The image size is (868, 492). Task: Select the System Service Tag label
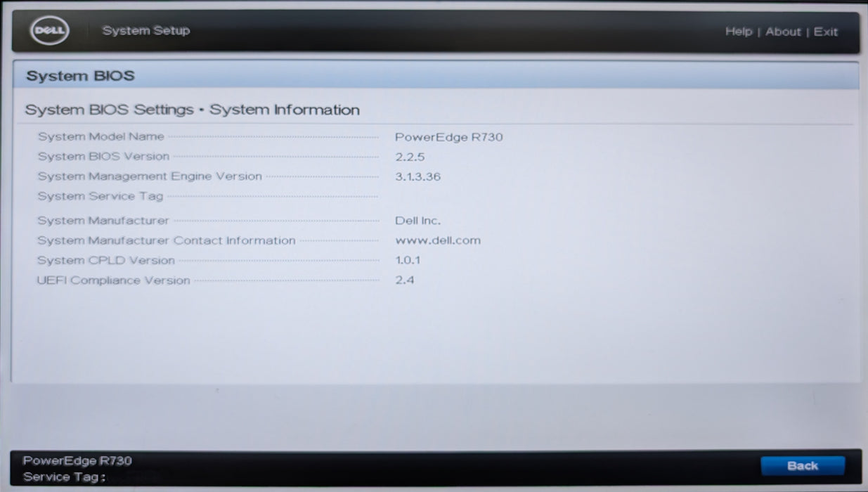(101, 196)
